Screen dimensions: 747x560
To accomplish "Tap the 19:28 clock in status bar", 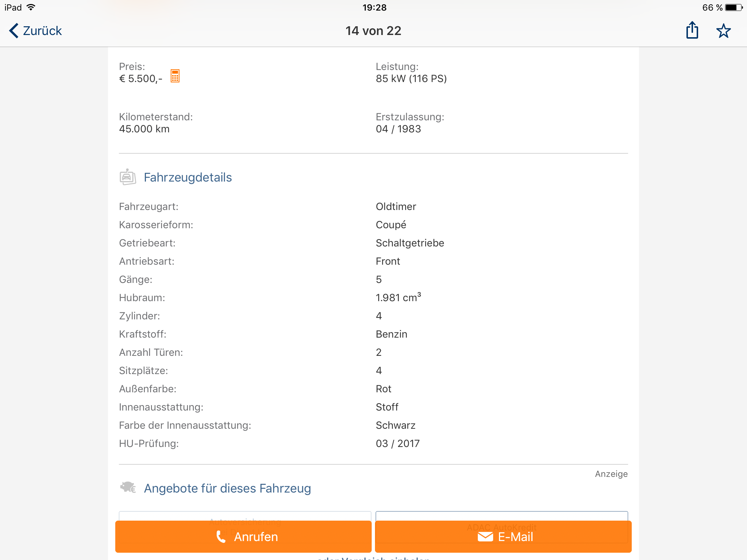I will pos(374,7).
